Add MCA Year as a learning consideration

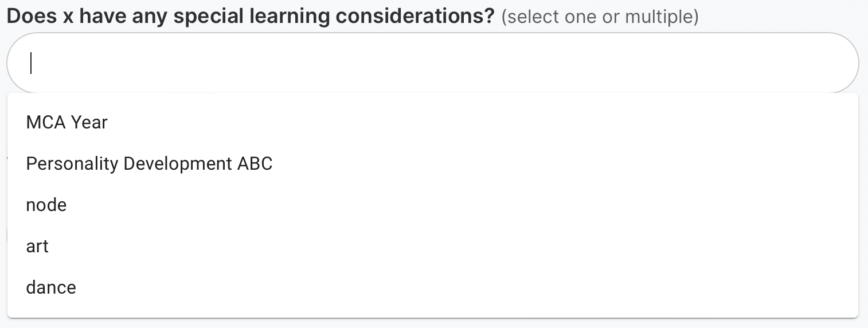(67, 122)
